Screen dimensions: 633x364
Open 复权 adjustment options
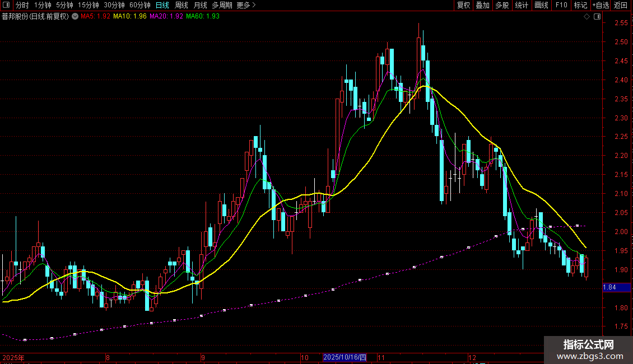pyautogui.click(x=463, y=5)
